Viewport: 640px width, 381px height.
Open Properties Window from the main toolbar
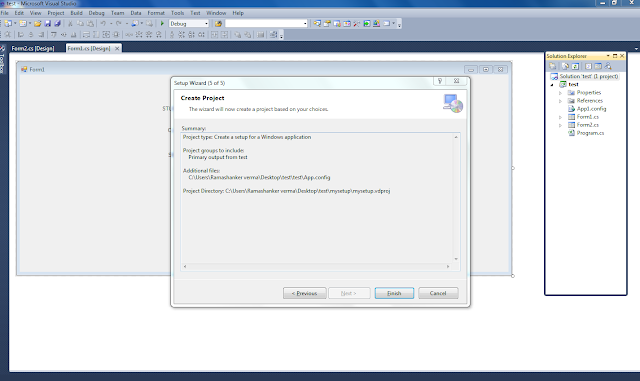[x=327, y=24]
